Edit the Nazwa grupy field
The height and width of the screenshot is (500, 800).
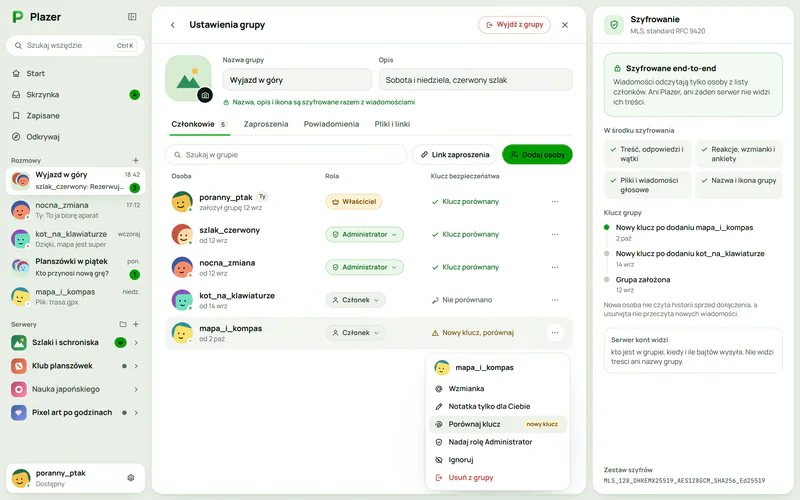click(297, 80)
